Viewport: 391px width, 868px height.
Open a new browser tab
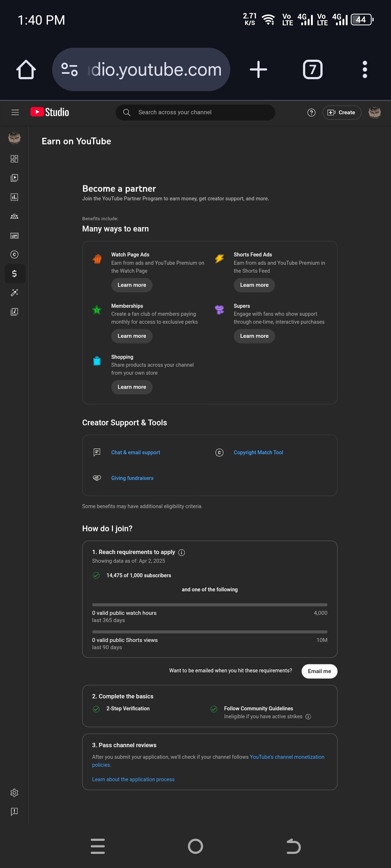pyautogui.click(x=258, y=69)
